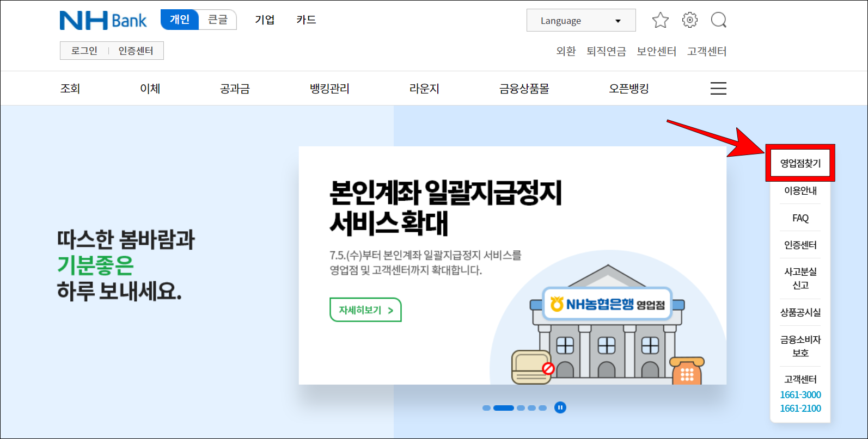Open 금융상품몰 menu

[x=524, y=89]
